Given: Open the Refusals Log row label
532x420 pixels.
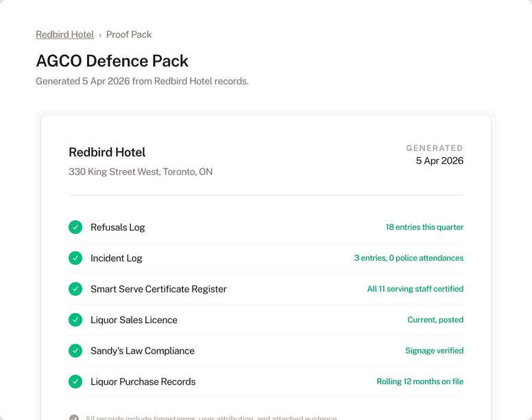Looking at the screenshot, I should [118, 227].
